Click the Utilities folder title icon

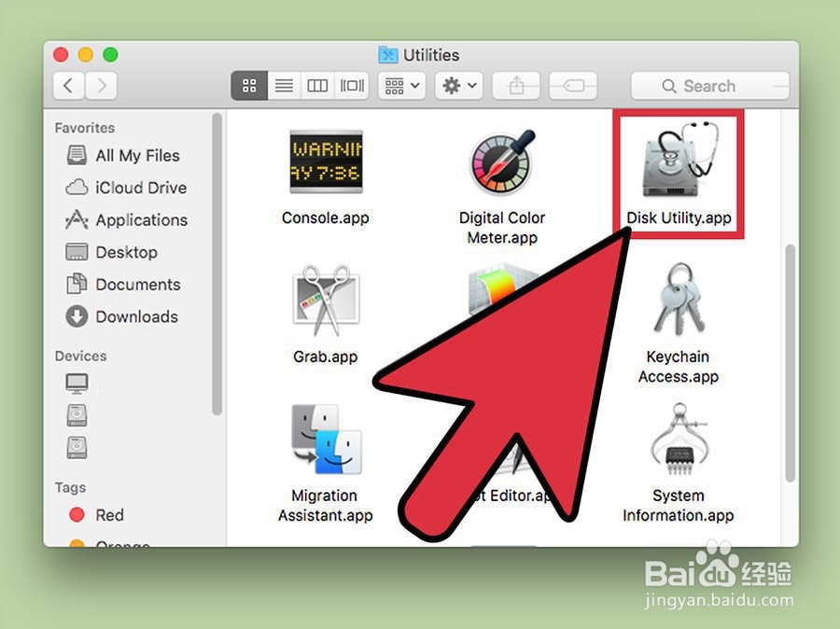tap(388, 55)
